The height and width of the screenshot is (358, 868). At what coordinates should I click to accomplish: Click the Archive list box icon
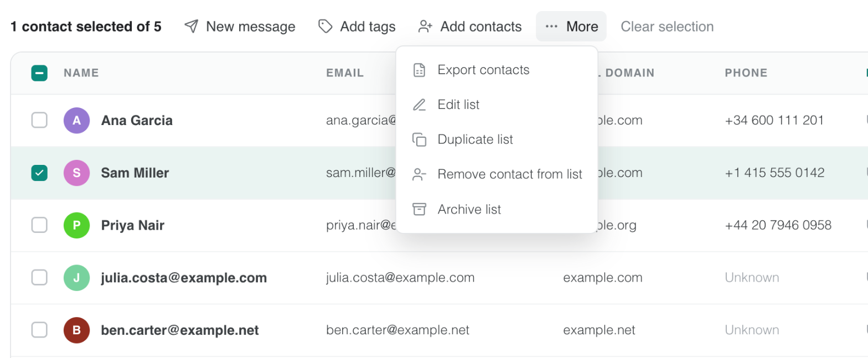(x=420, y=210)
